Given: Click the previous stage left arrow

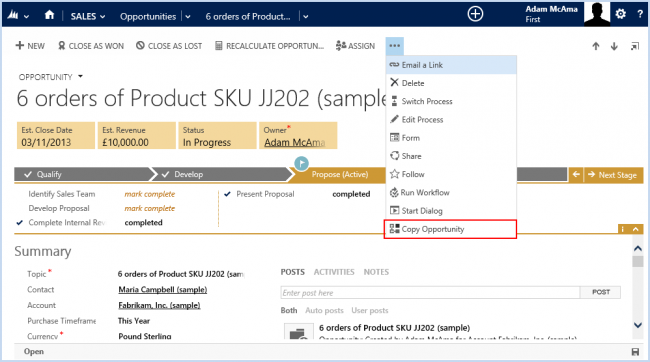Looking at the screenshot, I should (x=576, y=175).
